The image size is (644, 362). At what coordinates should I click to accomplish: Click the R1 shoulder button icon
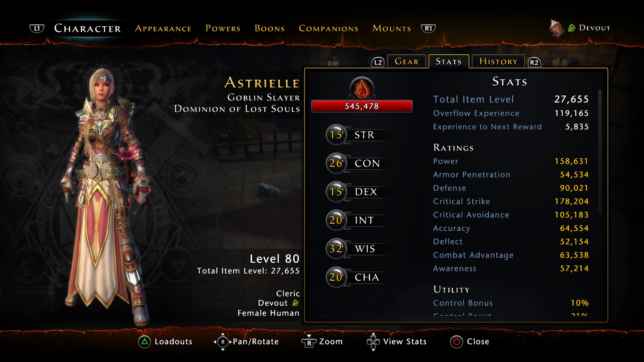[x=428, y=28]
